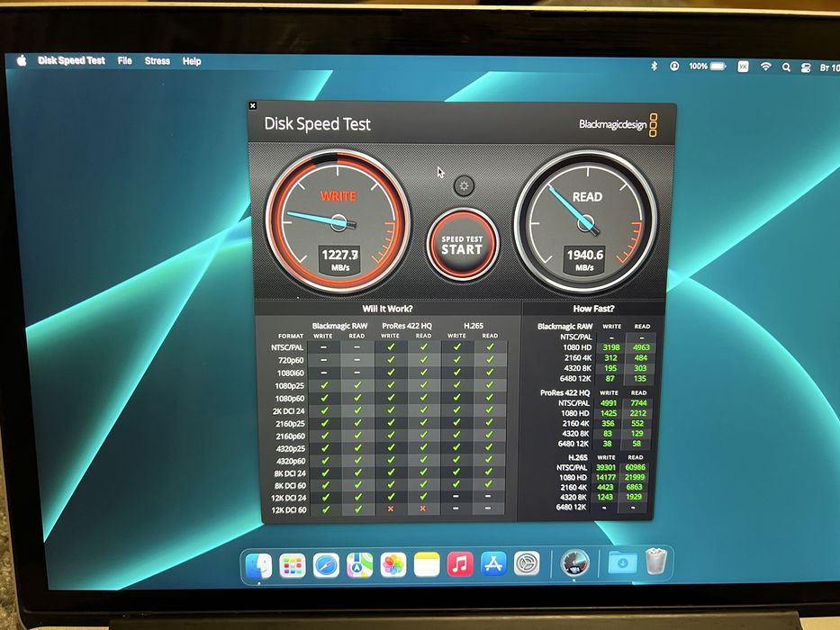Screen dimensions: 840x630
Task: Click the 552 read value
Action: (637, 423)
